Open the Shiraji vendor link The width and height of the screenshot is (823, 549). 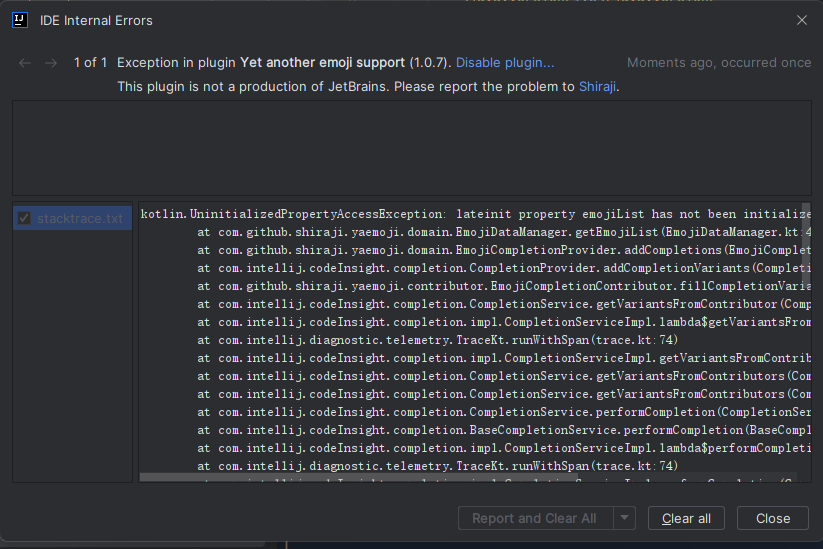[x=598, y=86]
